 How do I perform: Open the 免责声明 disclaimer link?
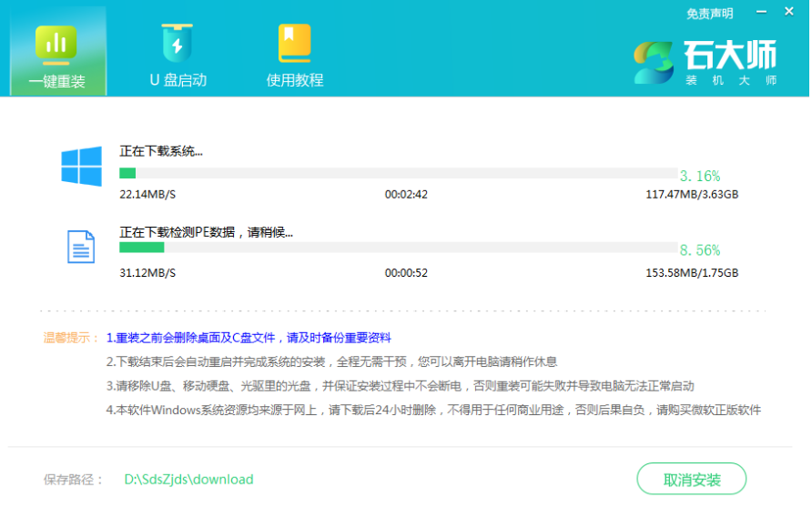pyautogui.click(x=709, y=14)
